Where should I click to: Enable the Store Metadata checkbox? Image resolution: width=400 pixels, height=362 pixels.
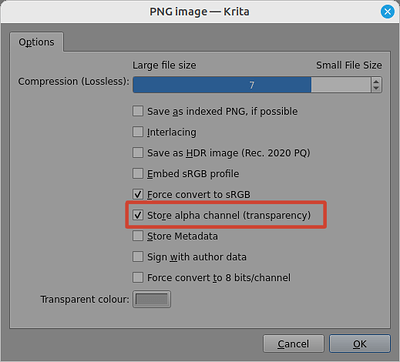coord(138,236)
